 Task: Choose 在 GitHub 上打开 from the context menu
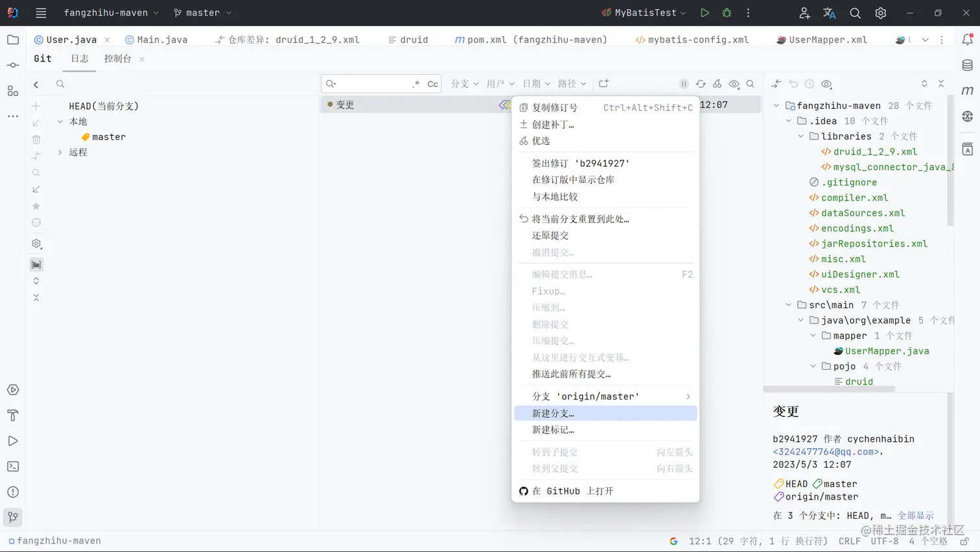coord(605,491)
